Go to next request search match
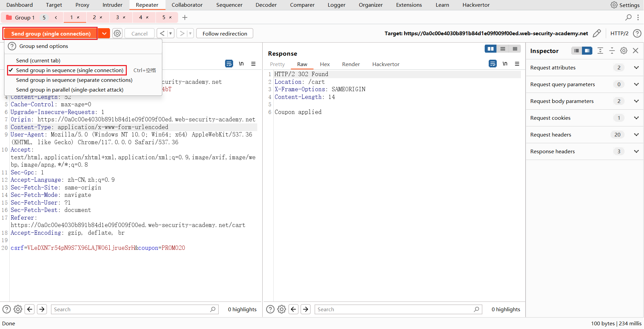The image size is (644, 329). pos(42,309)
